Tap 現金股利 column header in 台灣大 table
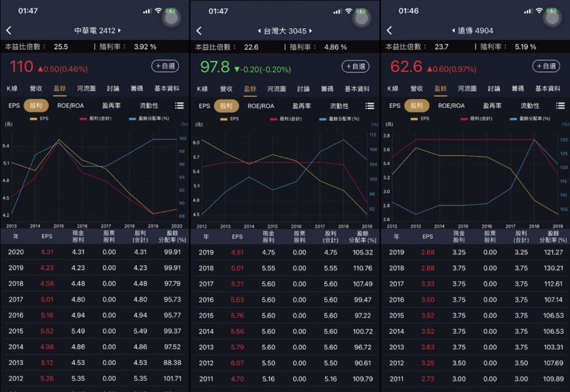This screenshot has height=392, width=570. [x=268, y=237]
